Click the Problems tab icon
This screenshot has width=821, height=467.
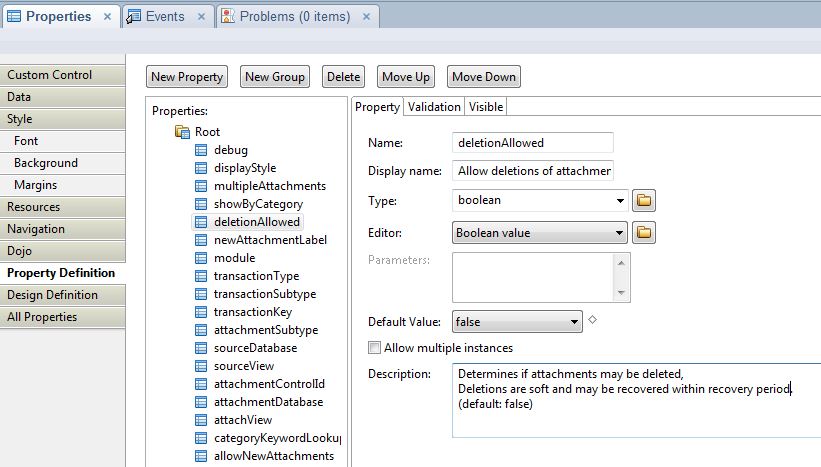229,17
